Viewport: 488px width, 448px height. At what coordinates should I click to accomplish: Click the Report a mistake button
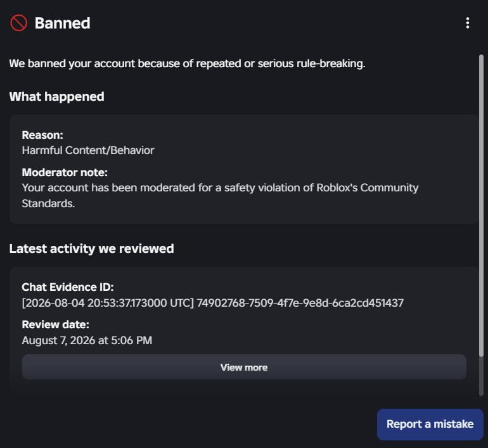pyautogui.click(x=430, y=424)
